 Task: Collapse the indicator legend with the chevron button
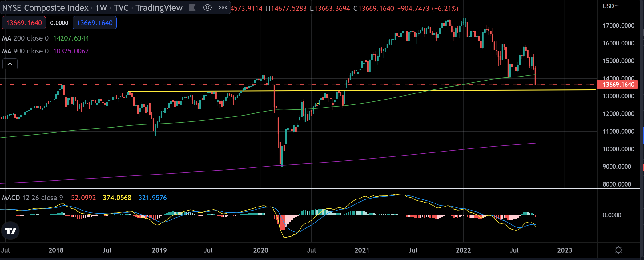[10, 64]
